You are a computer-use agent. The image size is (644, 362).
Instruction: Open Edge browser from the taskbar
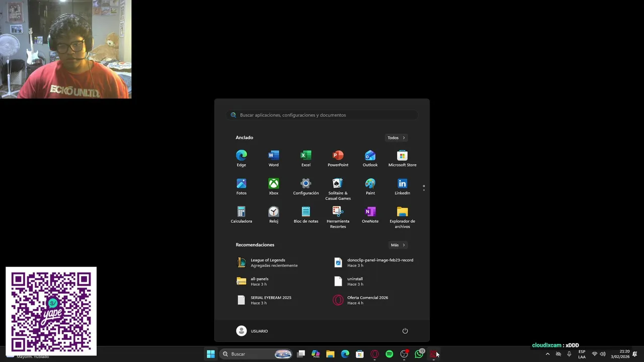(345, 354)
